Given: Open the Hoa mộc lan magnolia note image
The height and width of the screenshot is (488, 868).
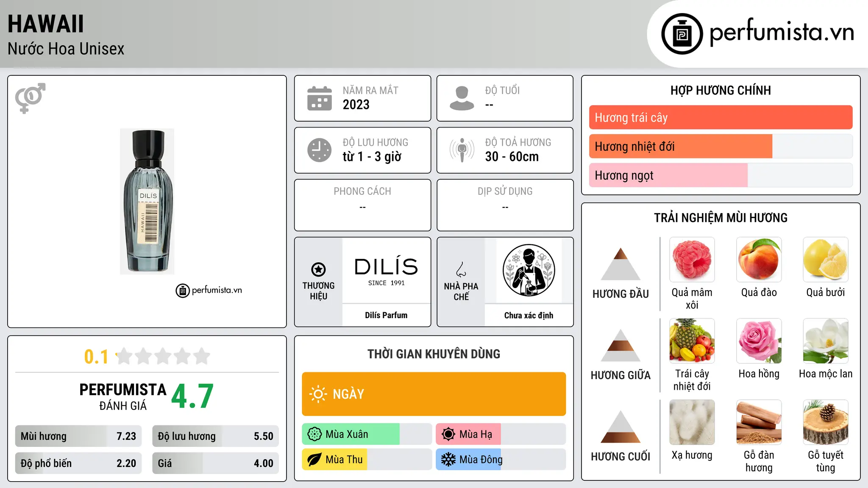Looking at the screenshot, I should [x=826, y=341].
